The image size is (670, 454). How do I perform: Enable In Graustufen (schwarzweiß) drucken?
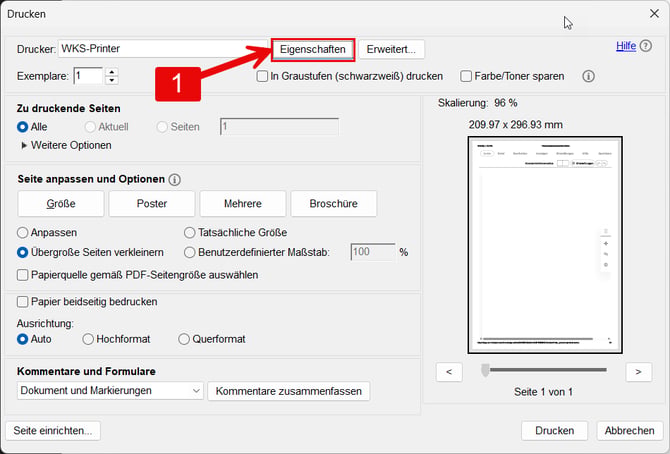[262, 77]
